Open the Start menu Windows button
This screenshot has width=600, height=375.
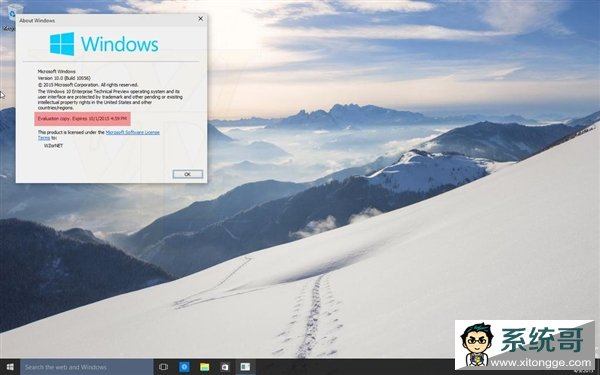tap(10, 367)
